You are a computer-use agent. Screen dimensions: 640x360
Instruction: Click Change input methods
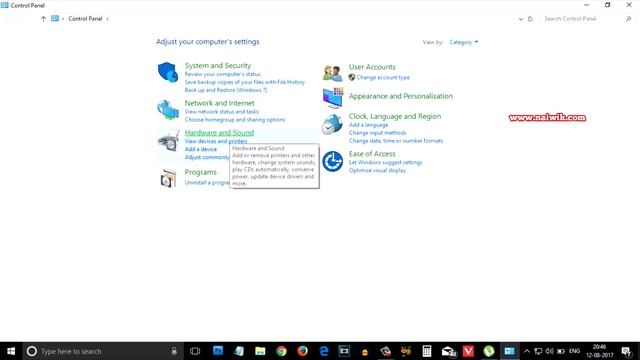[x=377, y=133]
